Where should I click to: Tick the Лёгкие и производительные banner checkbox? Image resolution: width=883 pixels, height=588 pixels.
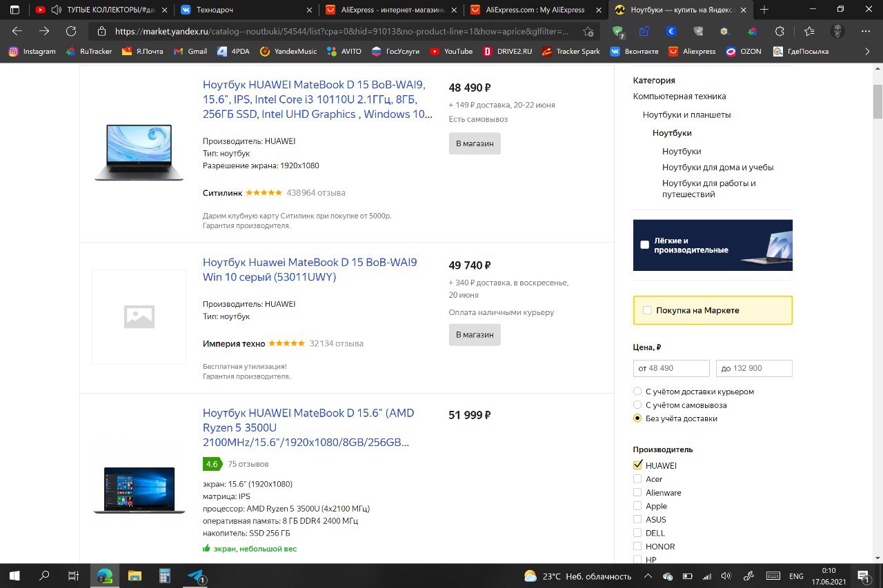coord(644,245)
